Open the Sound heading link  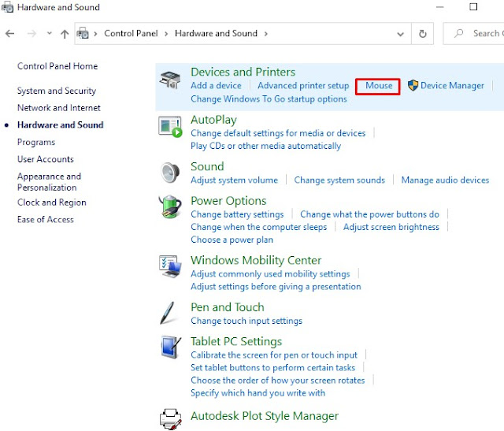click(x=207, y=166)
